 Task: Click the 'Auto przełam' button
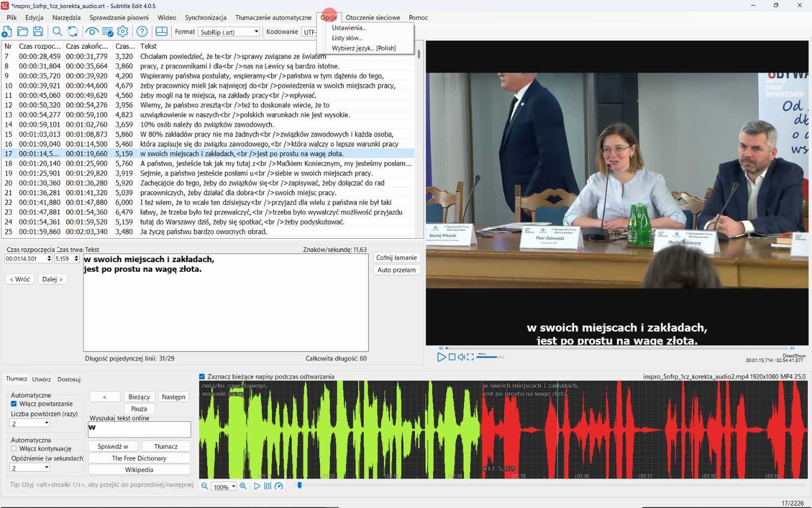[396, 270]
